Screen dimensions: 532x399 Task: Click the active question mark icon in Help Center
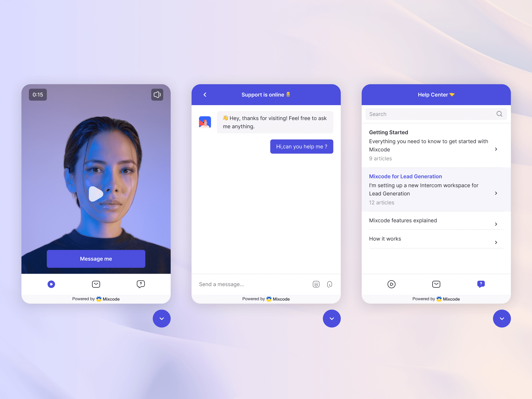point(481,284)
